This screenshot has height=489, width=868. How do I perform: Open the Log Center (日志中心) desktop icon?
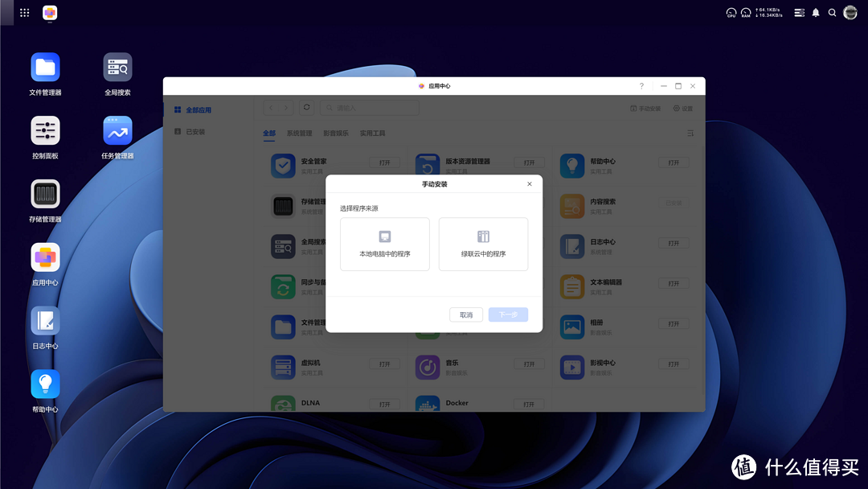point(46,322)
